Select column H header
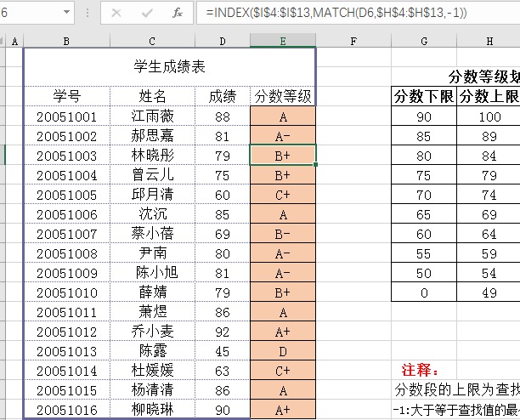Image resolution: width=520 pixels, height=420 pixels. pyautogui.click(x=489, y=41)
